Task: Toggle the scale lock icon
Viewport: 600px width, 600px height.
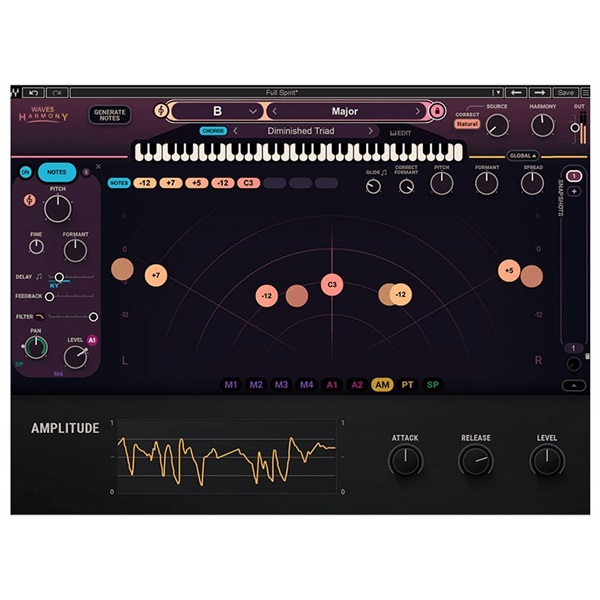Action: click(437, 111)
